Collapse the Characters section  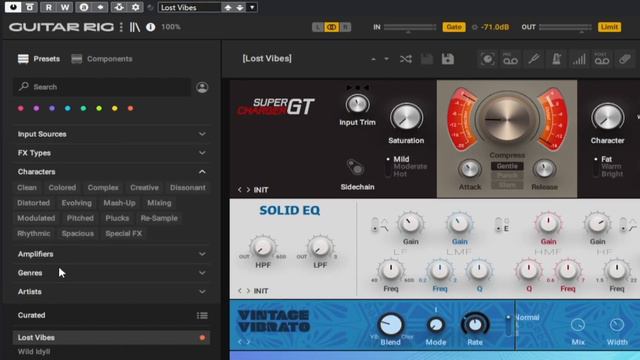click(111, 171)
